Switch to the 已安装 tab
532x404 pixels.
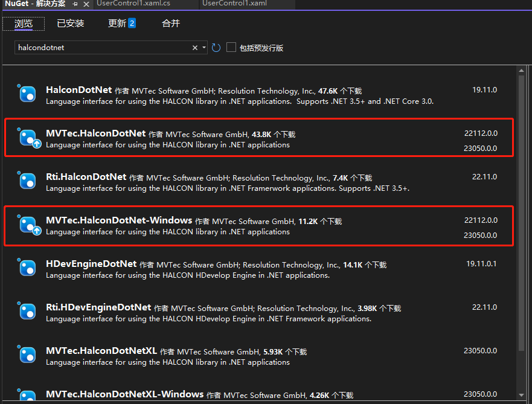tap(70, 24)
